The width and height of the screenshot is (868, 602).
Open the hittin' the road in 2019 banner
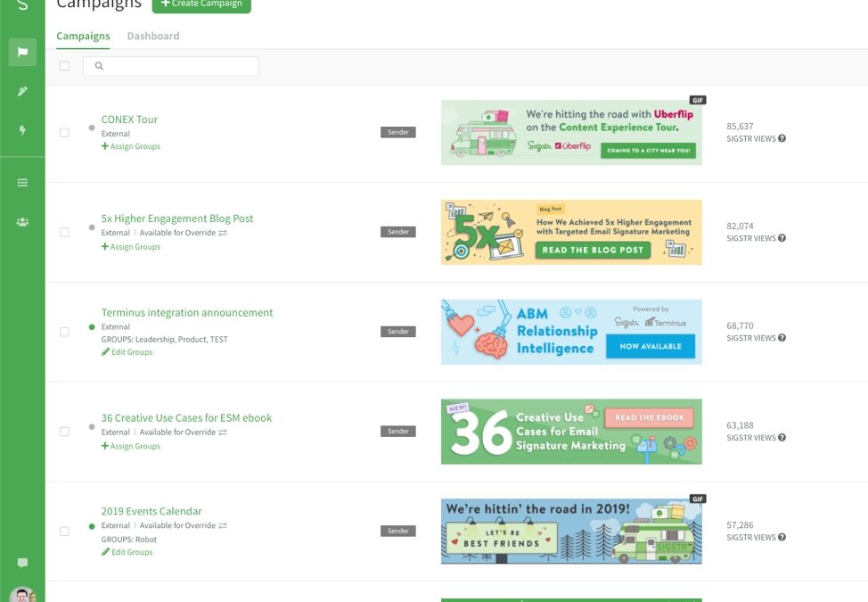571,532
